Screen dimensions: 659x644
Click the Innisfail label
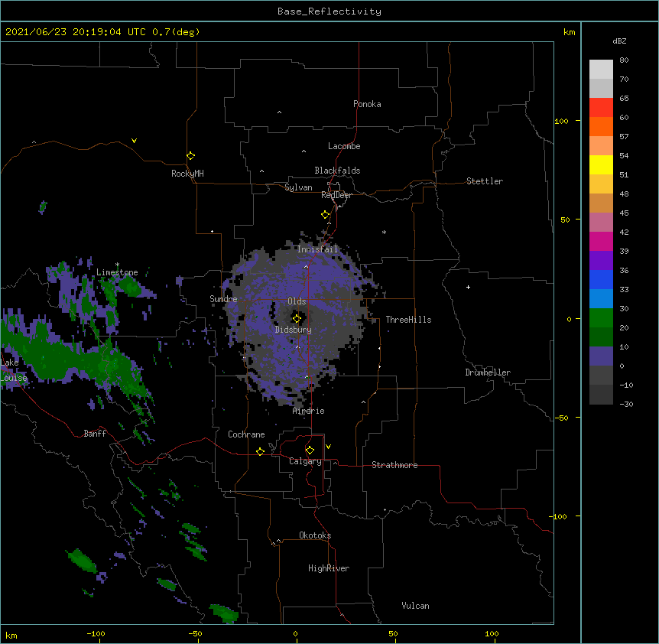317,249
